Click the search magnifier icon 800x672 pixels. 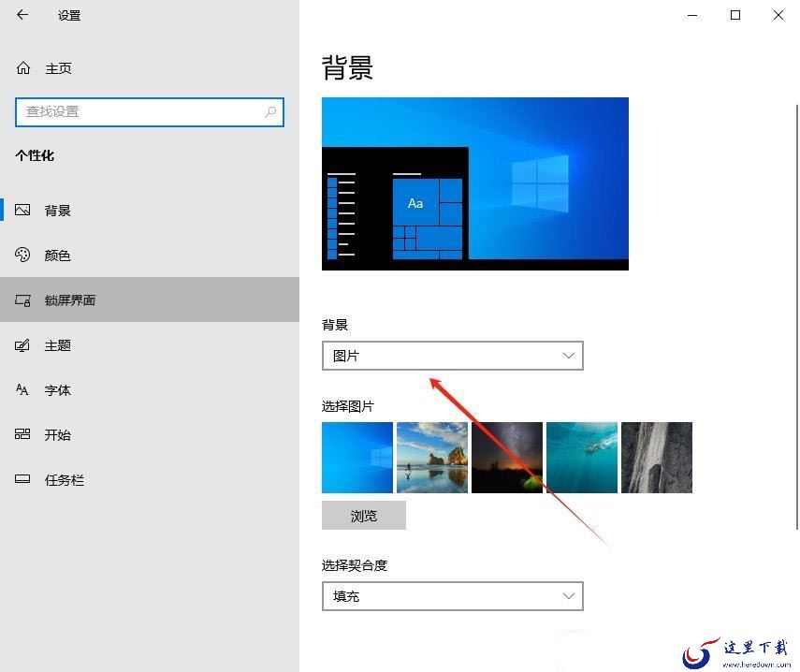click(270, 111)
